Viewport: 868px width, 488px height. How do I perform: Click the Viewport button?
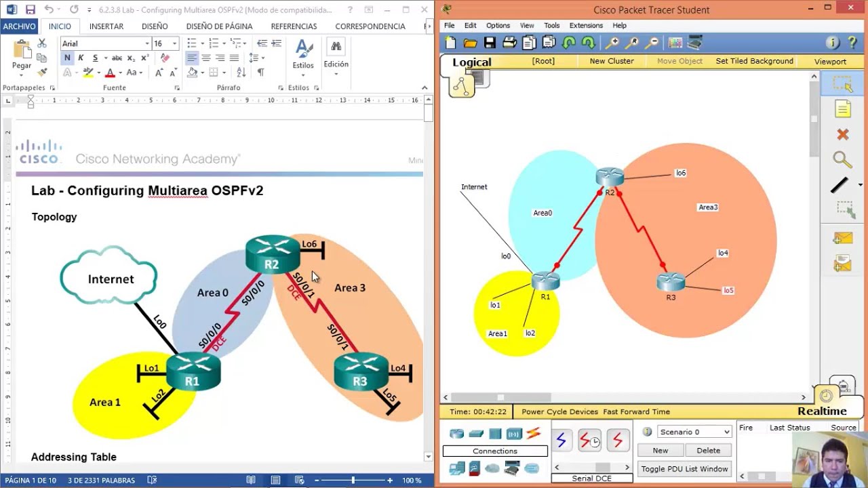pos(830,61)
